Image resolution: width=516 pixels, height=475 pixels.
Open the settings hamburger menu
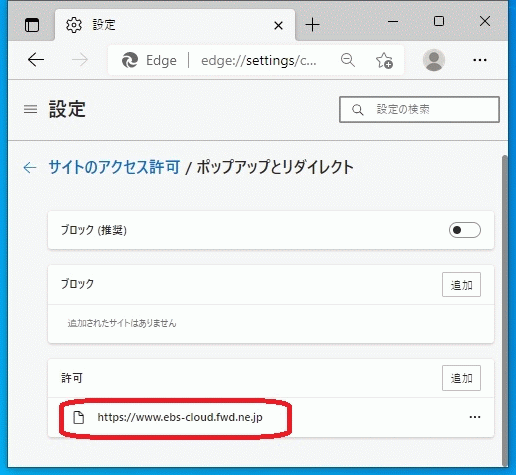[x=30, y=109]
